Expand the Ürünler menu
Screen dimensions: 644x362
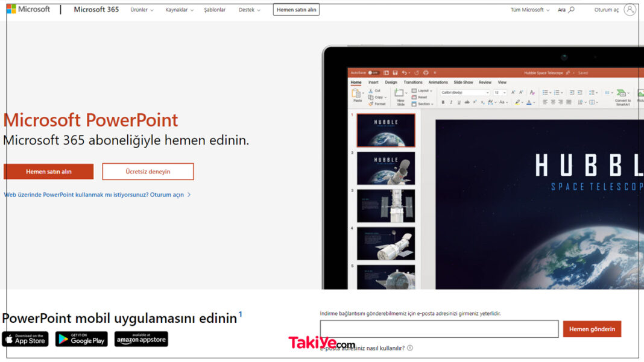[x=142, y=10]
